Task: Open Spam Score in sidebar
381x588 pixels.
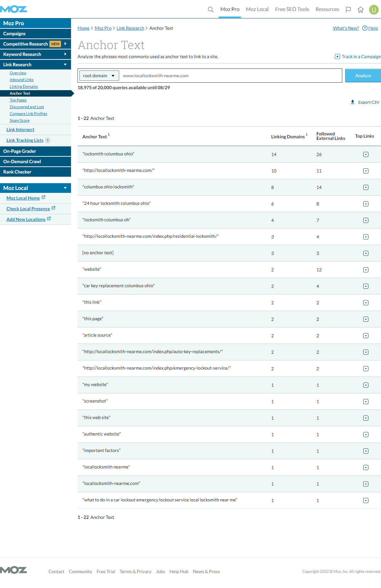Action: (x=19, y=121)
